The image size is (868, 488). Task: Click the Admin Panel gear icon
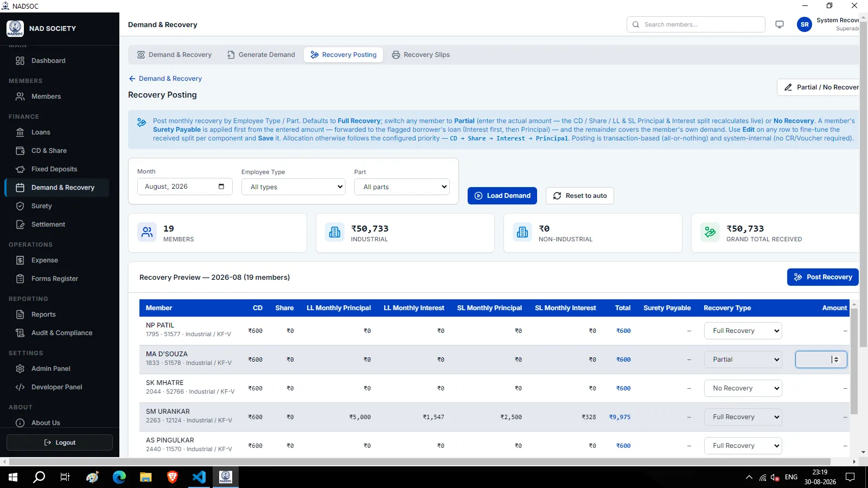click(20, 369)
